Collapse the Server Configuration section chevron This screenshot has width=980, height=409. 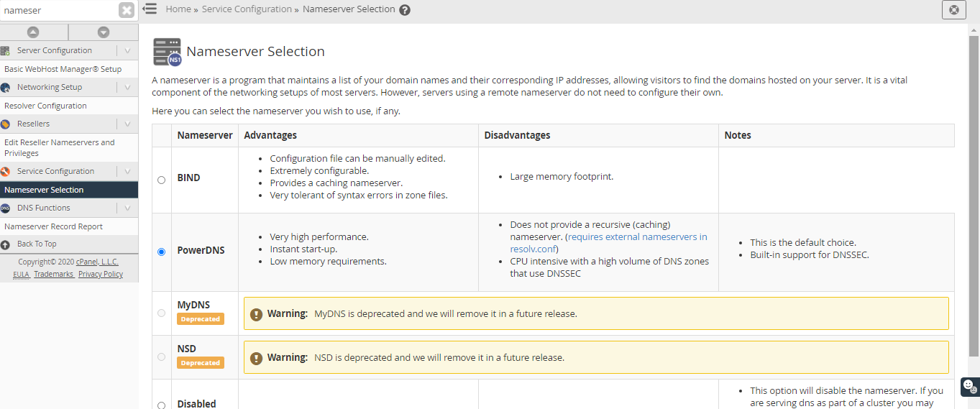[x=127, y=51]
